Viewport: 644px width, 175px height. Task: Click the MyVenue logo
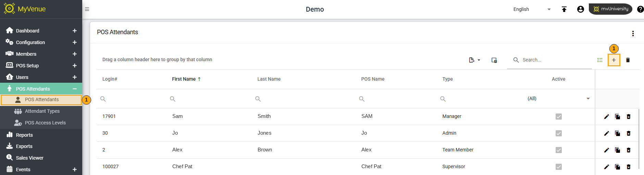pyautogui.click(x=25, y=9)
